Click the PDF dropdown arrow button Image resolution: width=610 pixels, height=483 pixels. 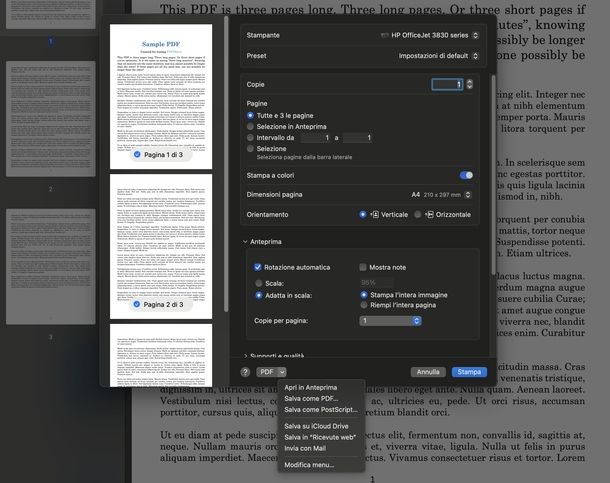click(282, 372)
